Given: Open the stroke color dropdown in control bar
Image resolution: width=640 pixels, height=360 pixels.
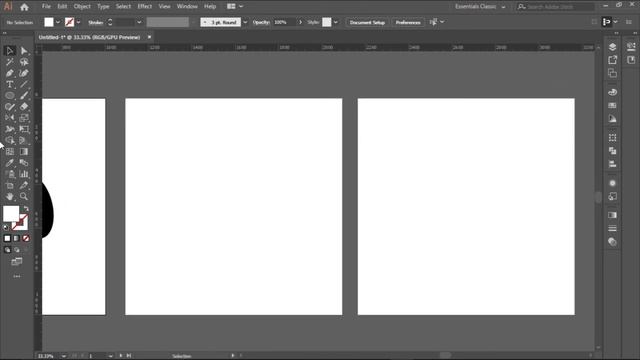Looking at the screenshot, I should pyautogui.click(x=78, y=22).
